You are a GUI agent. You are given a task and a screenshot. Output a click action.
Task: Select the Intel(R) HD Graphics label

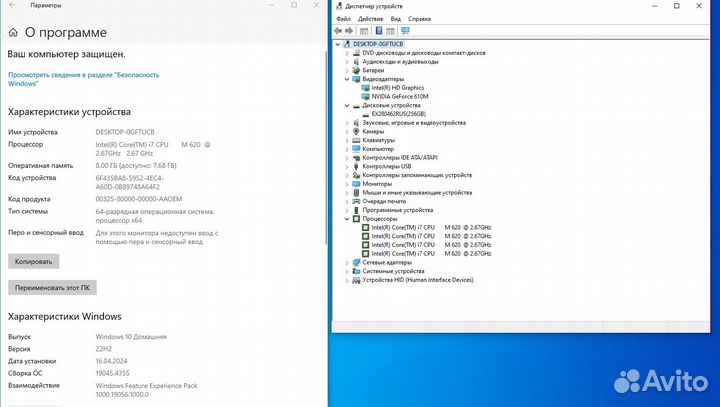pos(398,88)
